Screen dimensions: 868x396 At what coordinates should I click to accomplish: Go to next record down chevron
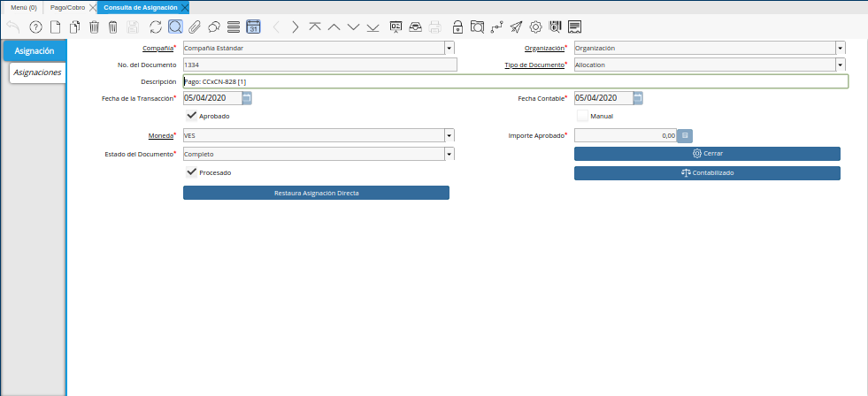point(353,27)
